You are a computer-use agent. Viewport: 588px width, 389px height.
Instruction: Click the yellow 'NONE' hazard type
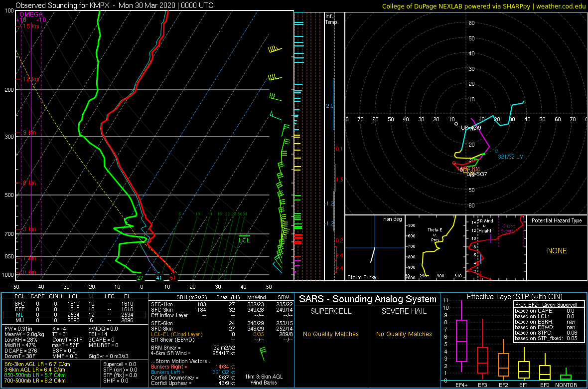(x=557, y=251)
